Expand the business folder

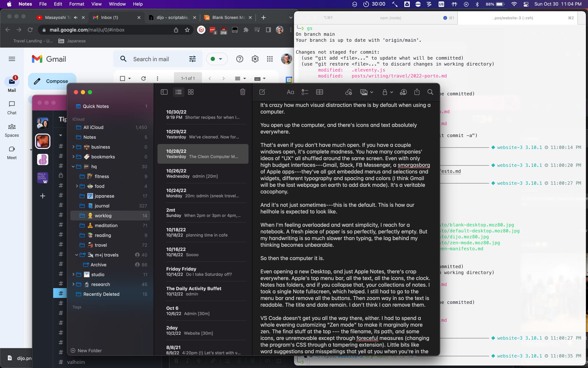point(73,147)
